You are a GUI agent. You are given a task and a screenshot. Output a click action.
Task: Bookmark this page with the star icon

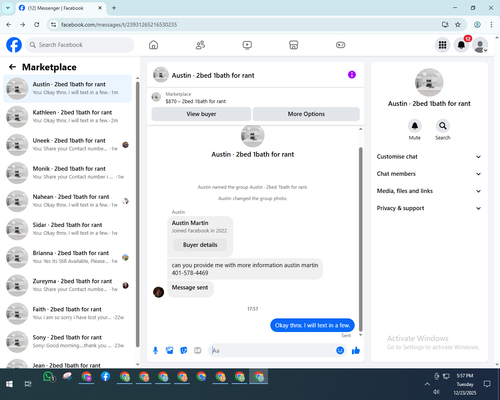(x=458, y=25)
